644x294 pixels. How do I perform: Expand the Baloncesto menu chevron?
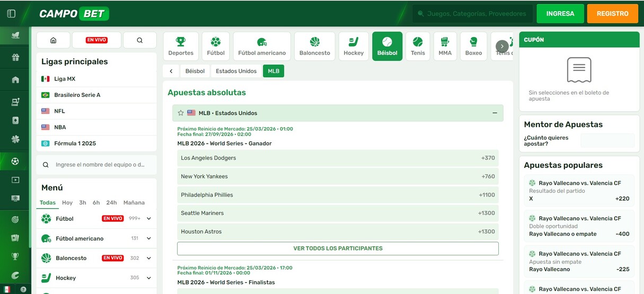(x=149, y=258)
